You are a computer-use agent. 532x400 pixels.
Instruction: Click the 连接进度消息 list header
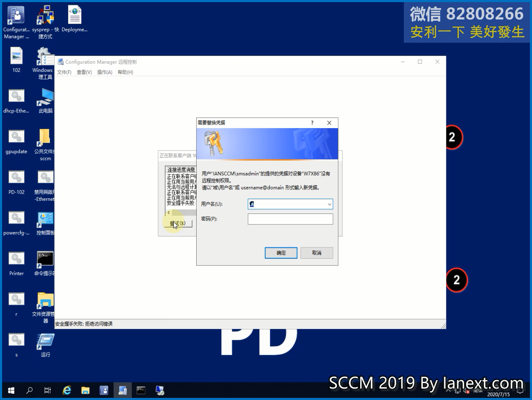coord(181,170)
